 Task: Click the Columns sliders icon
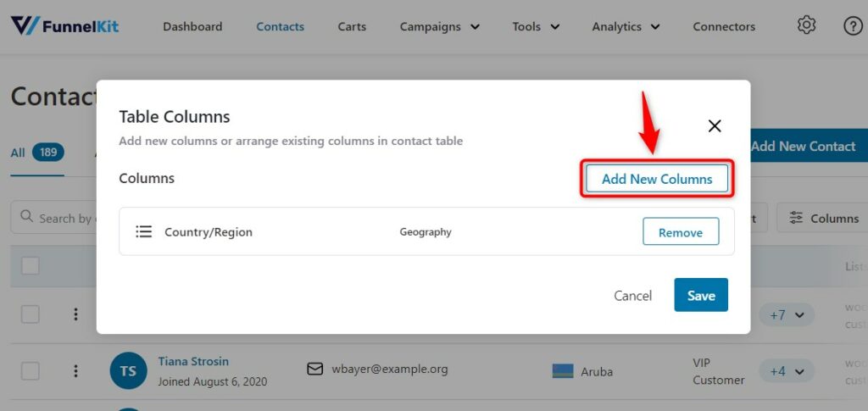tap(796, 218)
